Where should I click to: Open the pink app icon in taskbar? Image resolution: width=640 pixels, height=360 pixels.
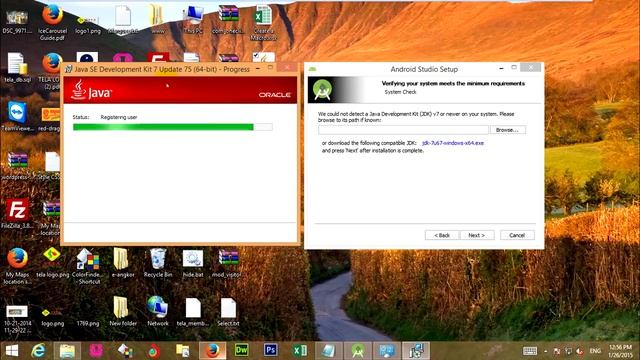point(96,351)
